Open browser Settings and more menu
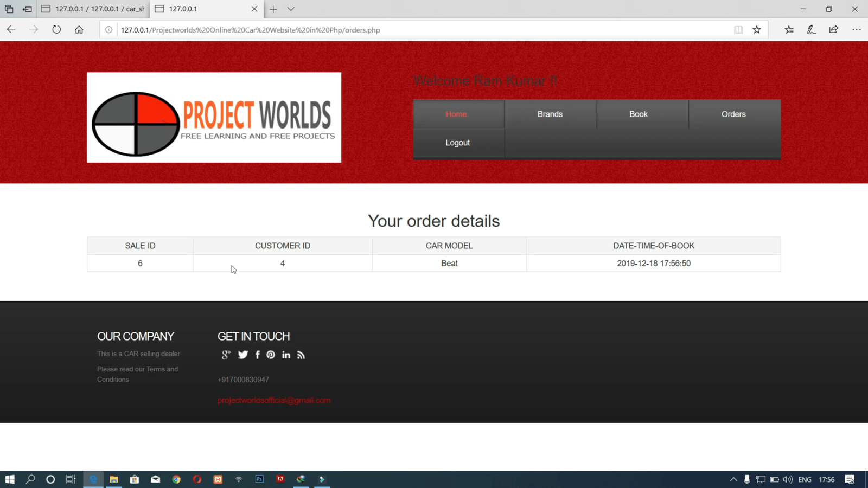868x488 pixels. tap(856, 30)
